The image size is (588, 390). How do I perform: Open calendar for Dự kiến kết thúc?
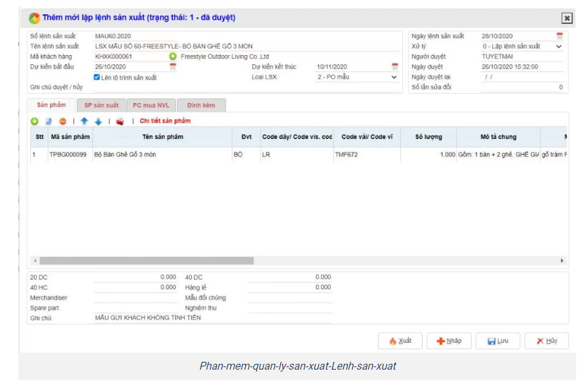coord(395,67)
